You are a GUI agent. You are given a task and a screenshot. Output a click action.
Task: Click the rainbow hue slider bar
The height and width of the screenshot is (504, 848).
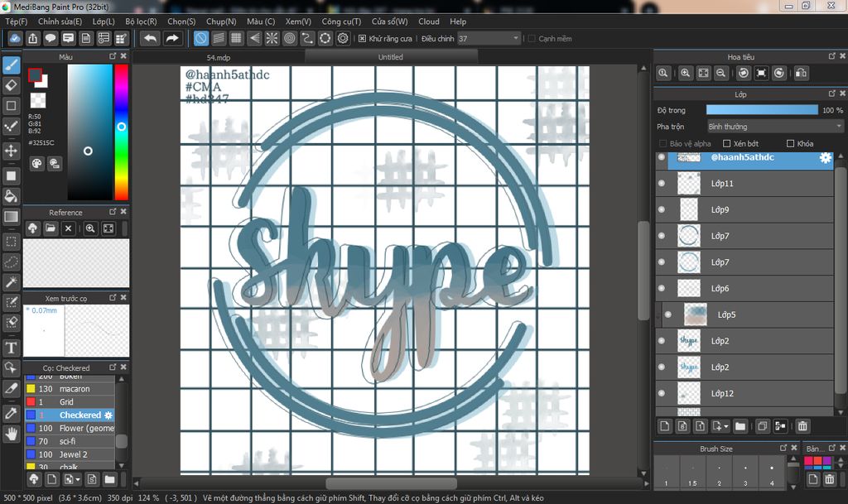(122, 132)
